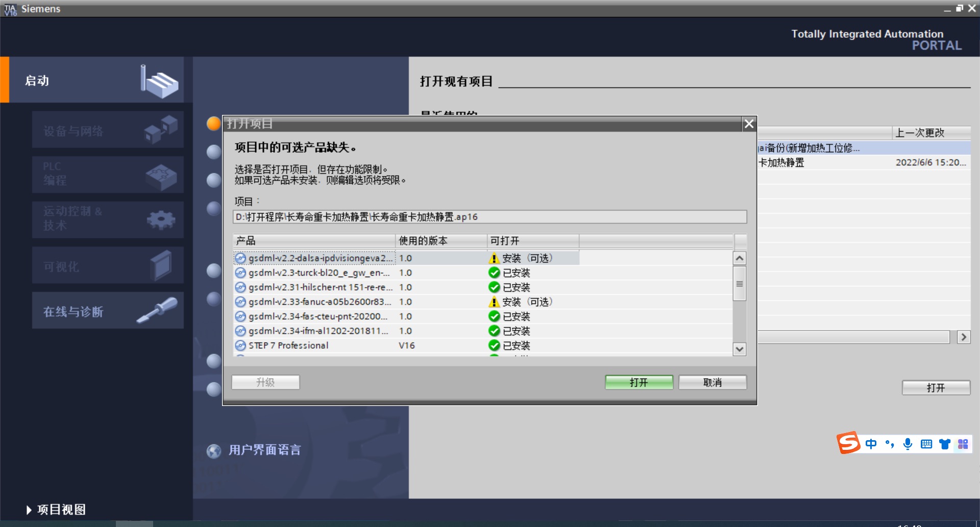980x527 pixels.
Task: Click the project path field ending in .ap16
Action: click(489, 217)
